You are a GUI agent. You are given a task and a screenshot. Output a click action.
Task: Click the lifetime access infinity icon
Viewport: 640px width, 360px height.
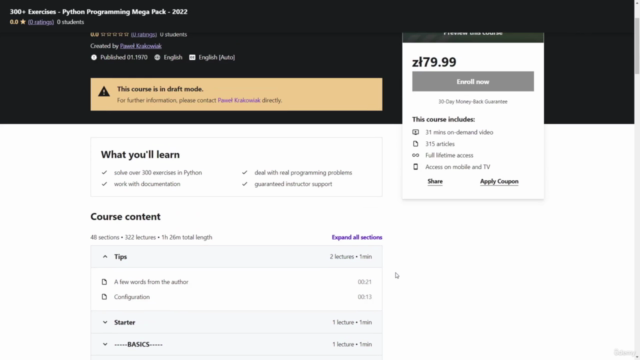pos(416,155)
